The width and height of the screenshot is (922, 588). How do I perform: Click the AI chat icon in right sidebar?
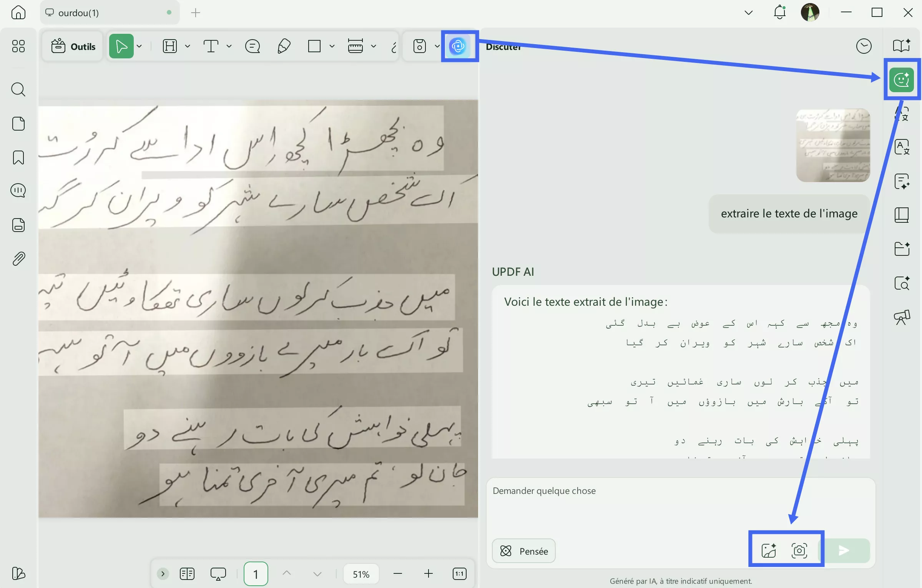pyautogui.click(x=901, y=80)
